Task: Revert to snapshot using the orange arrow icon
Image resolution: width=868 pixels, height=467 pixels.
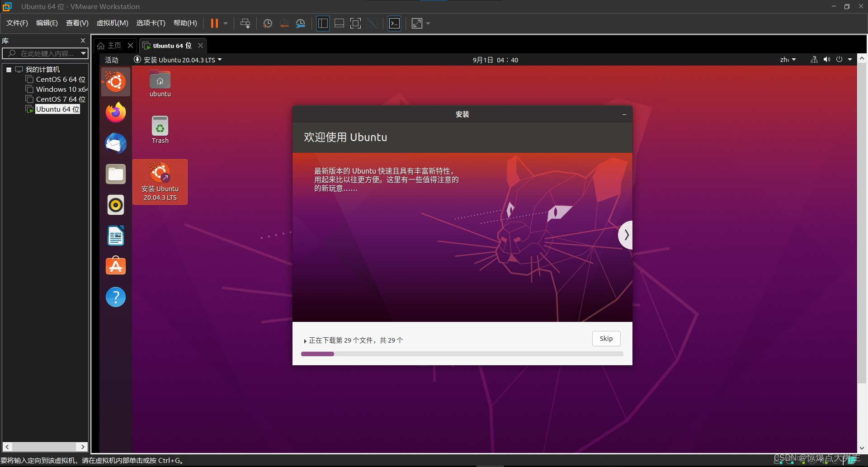Action: (x=284, y=23)
